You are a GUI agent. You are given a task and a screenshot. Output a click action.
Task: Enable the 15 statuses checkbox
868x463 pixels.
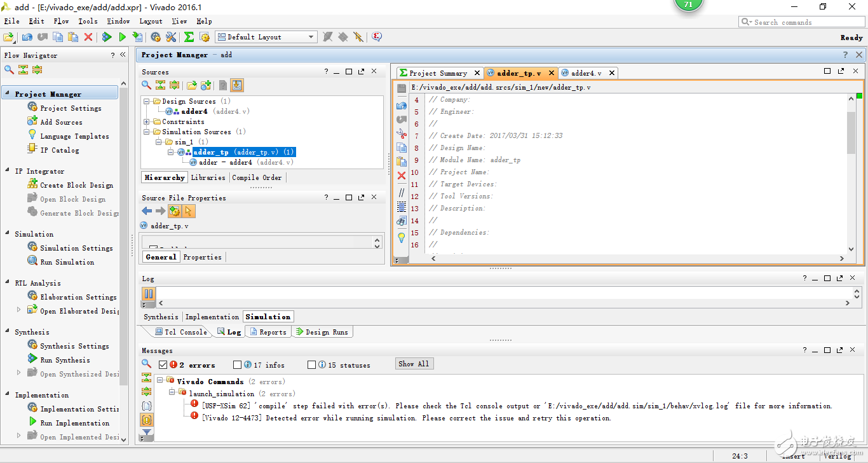[311, 365]
